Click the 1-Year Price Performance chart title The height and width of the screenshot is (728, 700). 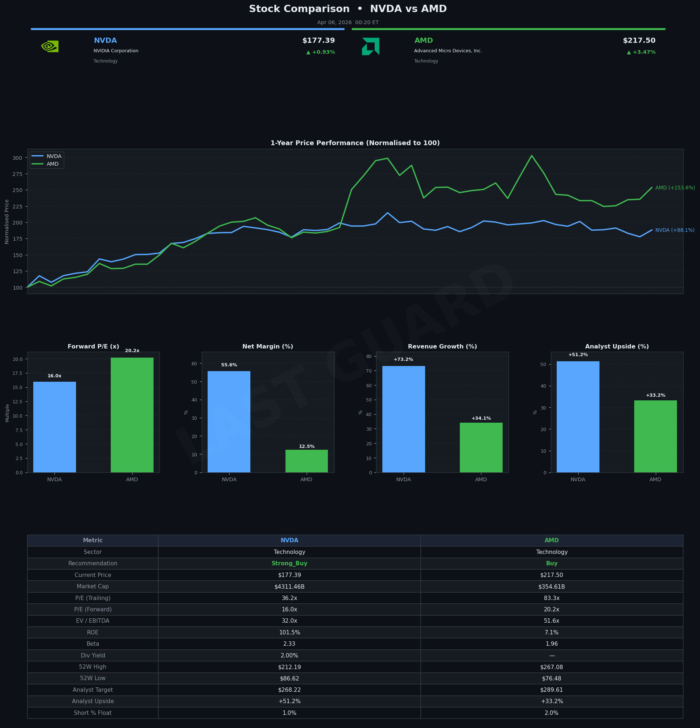pos(355,143)
